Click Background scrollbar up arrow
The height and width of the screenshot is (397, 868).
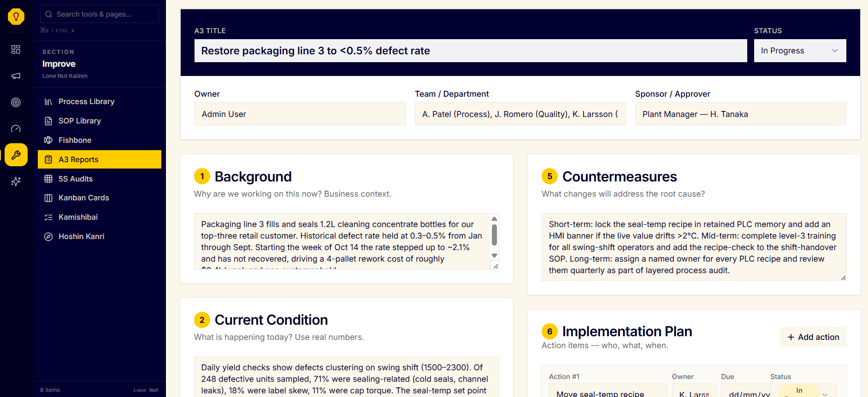pos(494,219)
